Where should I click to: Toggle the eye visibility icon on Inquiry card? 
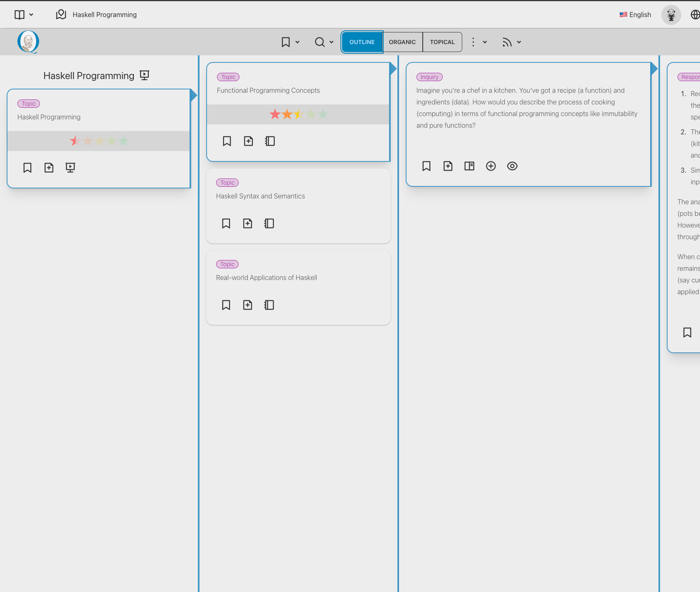point(512,166)
